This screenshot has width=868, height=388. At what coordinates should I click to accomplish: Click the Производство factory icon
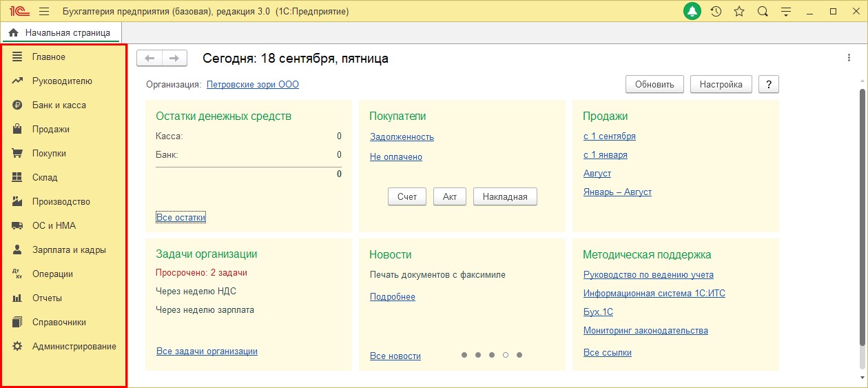[17, 201]
